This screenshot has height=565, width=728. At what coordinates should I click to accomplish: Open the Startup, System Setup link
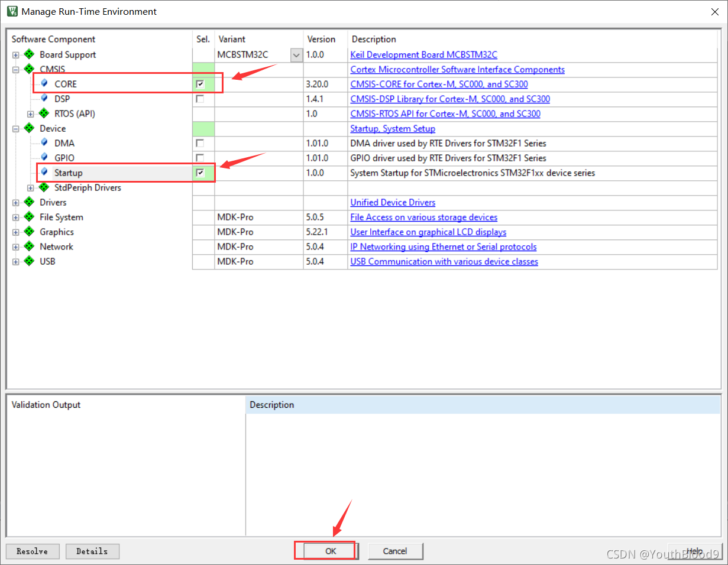pyautogui.click(x=393, y=128)
